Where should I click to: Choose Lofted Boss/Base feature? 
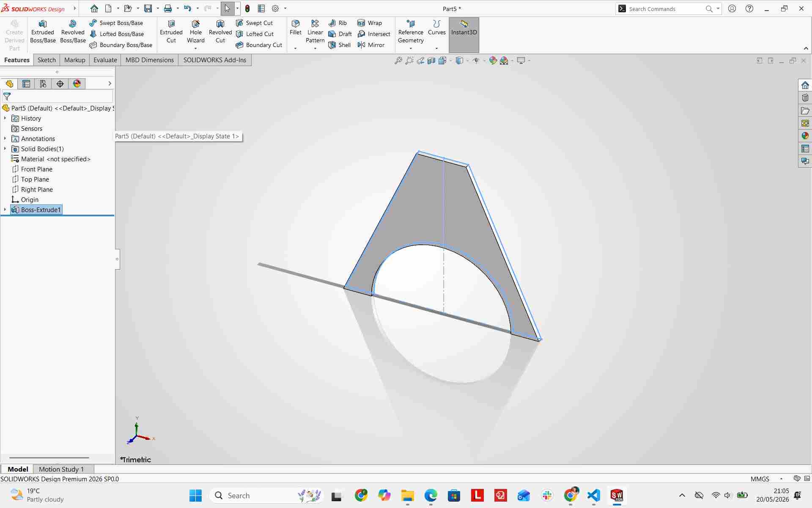tap(117, 34)
